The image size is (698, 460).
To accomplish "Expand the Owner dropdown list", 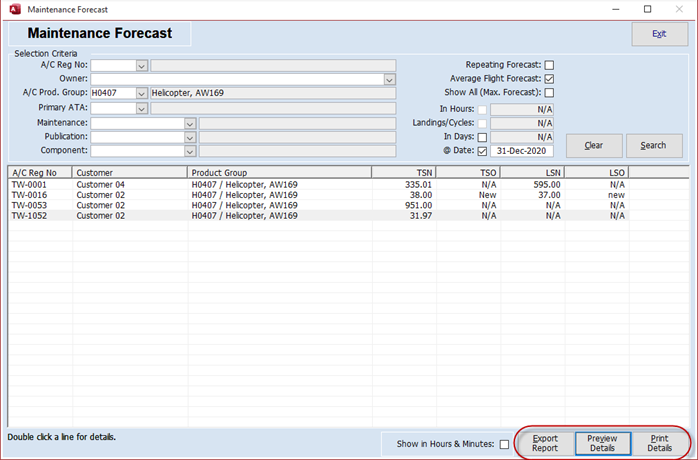I will [x=390, y=79].
